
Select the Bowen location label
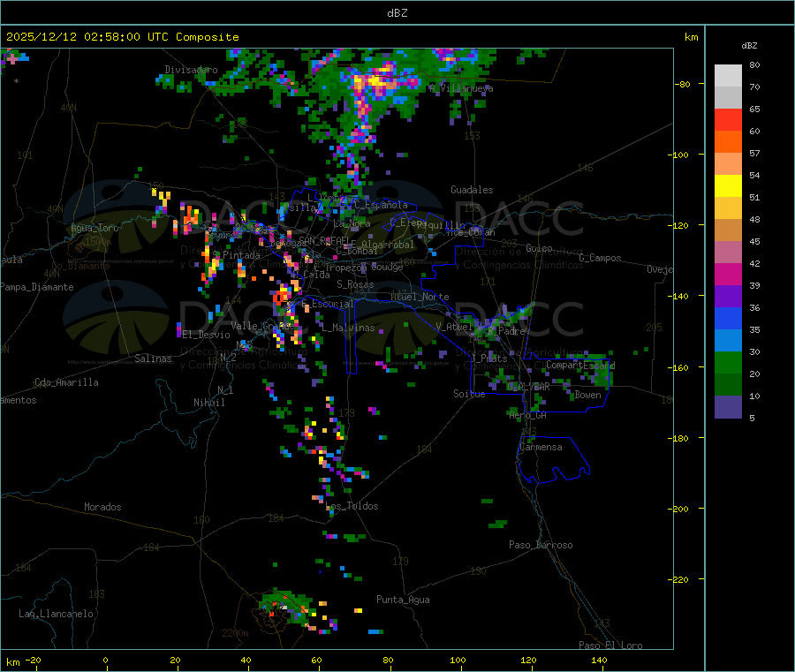[x=588, y=396]
